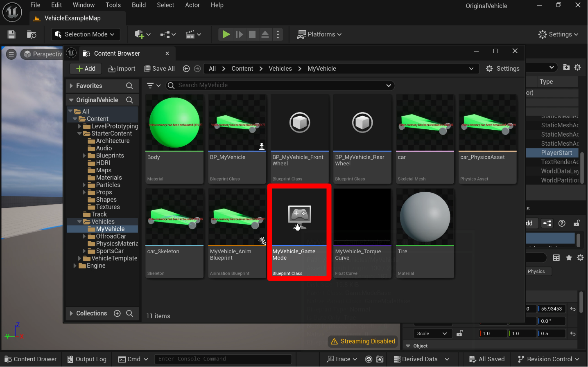Click the Enter Console Command field

tap(223, 359)
